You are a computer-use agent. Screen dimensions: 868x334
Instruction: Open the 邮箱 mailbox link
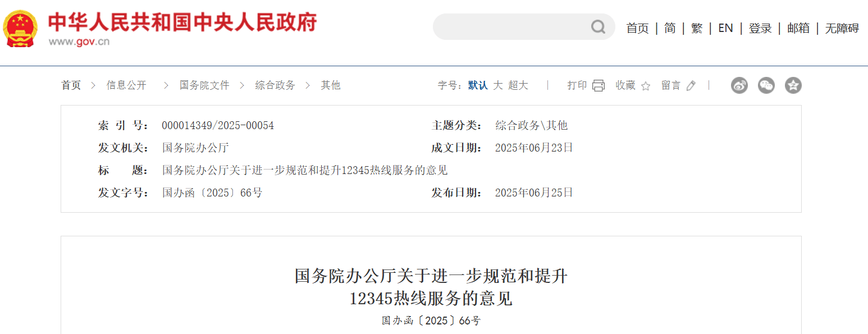[798, 28]
